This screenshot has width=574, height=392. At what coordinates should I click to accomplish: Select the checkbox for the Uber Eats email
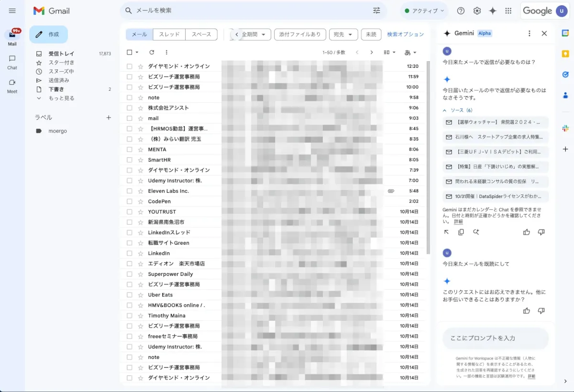129,295
